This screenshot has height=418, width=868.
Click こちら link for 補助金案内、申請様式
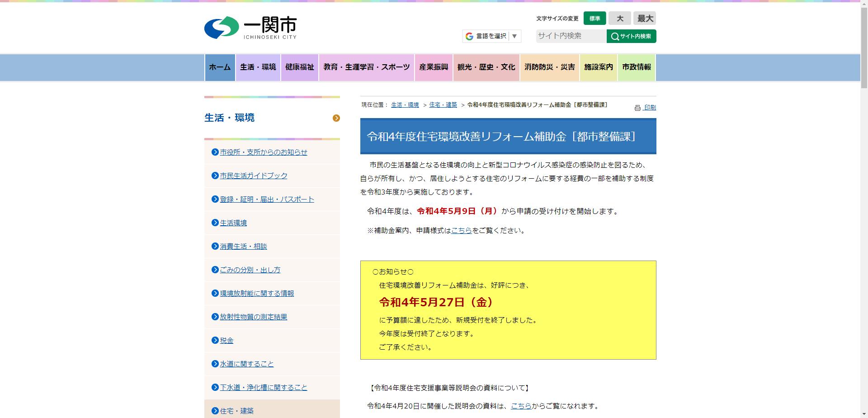pyautogui.click(x=462, y=230)
